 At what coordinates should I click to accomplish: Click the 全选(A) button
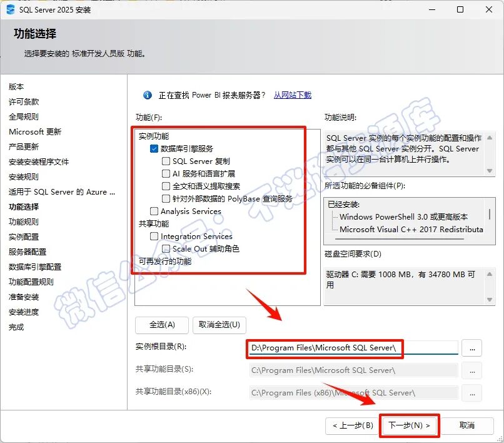(x=162, y=325)
